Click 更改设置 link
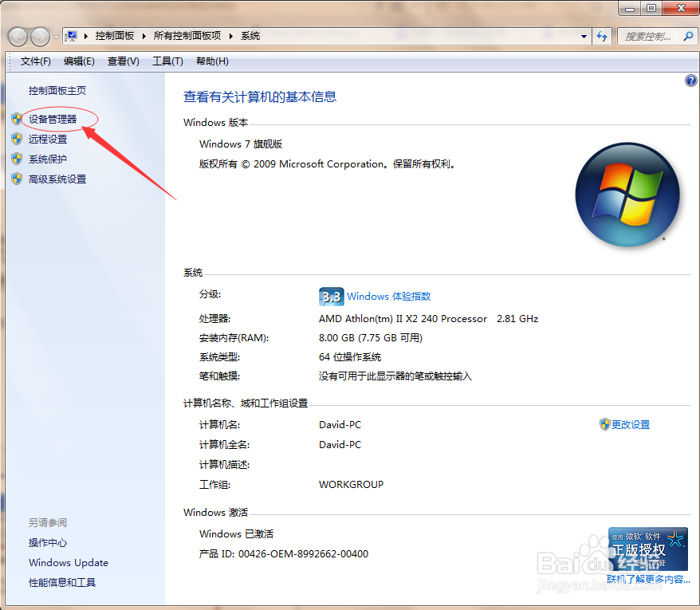Viewport: 700px width, 610px height. pyautogui.click(x=631, y=425)
